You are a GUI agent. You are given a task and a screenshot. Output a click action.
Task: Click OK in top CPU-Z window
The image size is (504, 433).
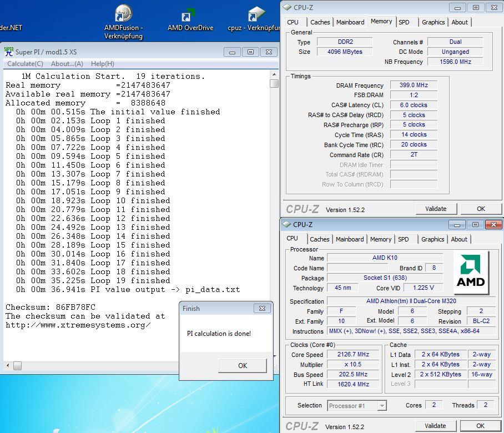[x=481, y=209]
